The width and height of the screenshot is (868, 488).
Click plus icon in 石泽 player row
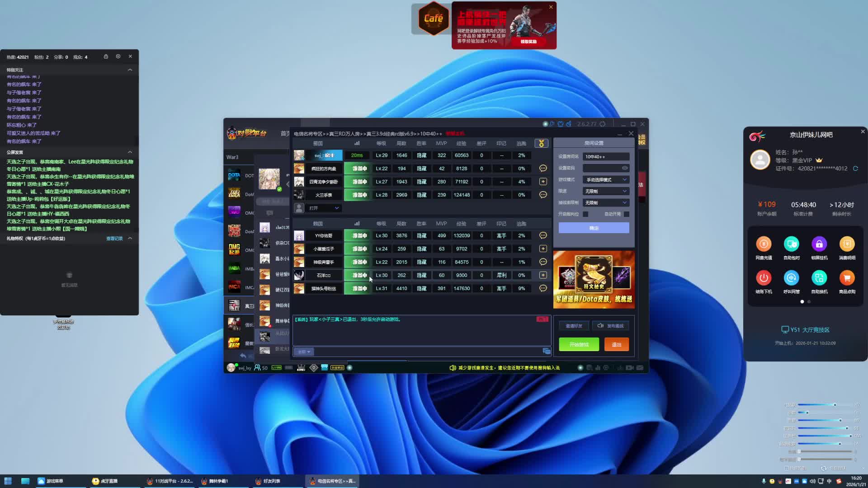(x=543, y=275)
